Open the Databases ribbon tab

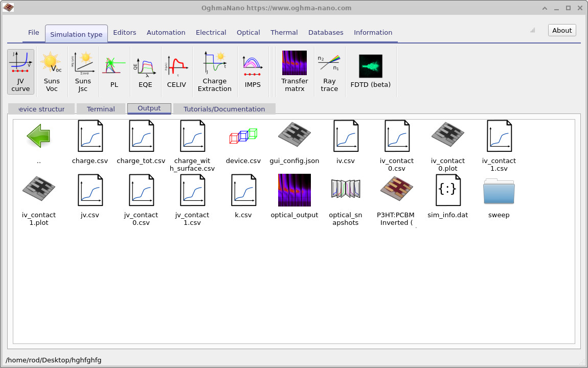pyautogui.click(x=326, y=33)
